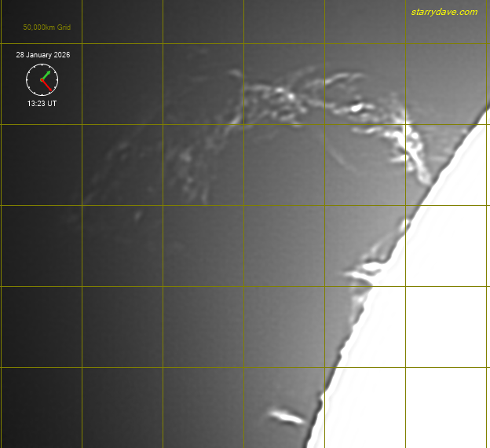Click the analog clock icon
Viewport: 490px width, 448px height.
click(x=42, y=79)
